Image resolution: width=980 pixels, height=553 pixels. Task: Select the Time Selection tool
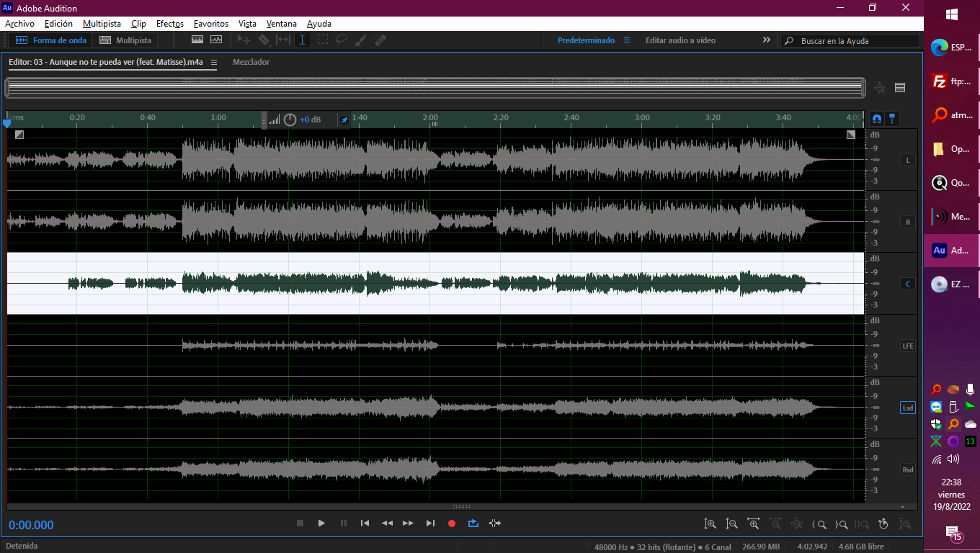303,40
